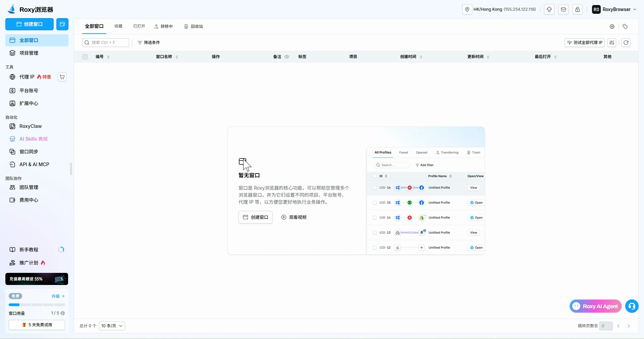
Task: Switch to the 收藏 tab
Action: tap(118, 26)
